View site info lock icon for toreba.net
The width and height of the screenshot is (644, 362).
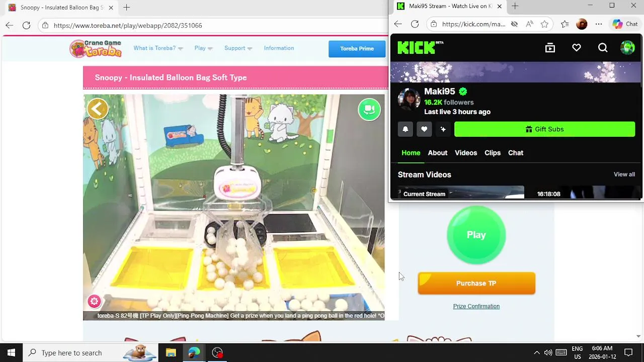pyautogui.click(x=45, y=25)
